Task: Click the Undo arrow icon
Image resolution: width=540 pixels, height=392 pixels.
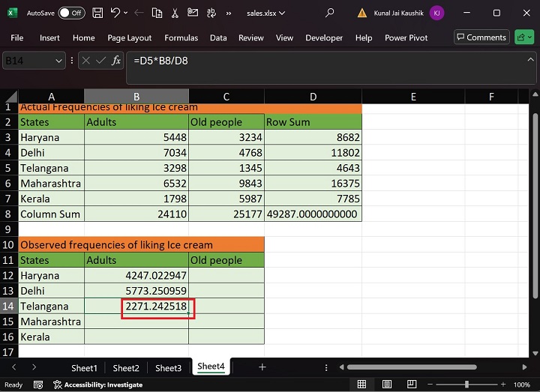Action: (115, 13)
